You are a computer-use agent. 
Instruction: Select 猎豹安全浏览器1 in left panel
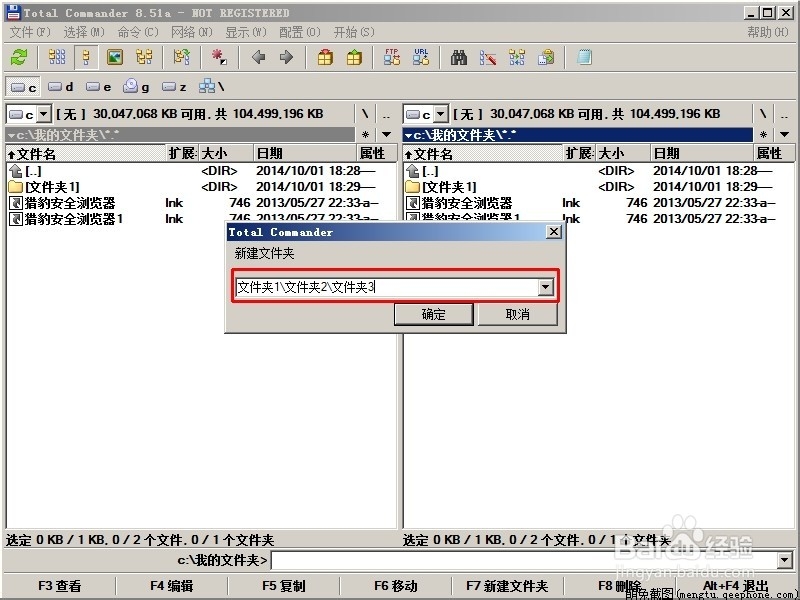coord(116,218)
